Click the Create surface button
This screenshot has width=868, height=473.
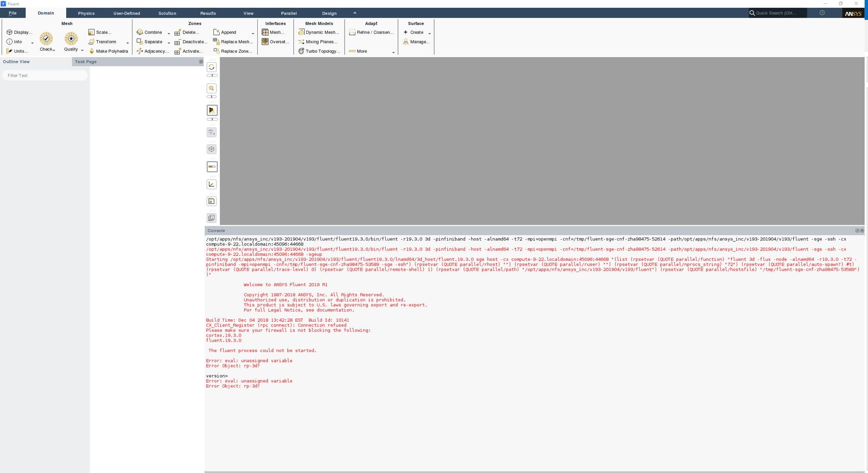tap(414, 32)
